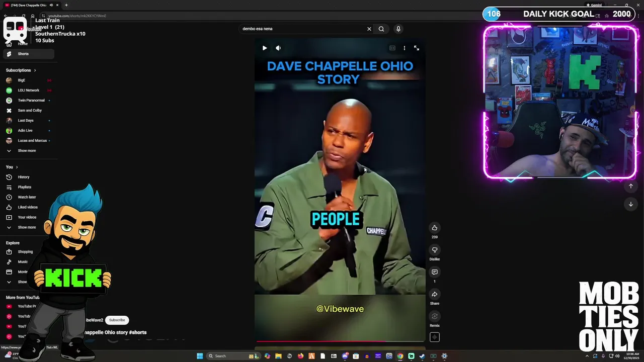Open the short's three-dot menu
The image size is (644, 362).
coord(405,48)
